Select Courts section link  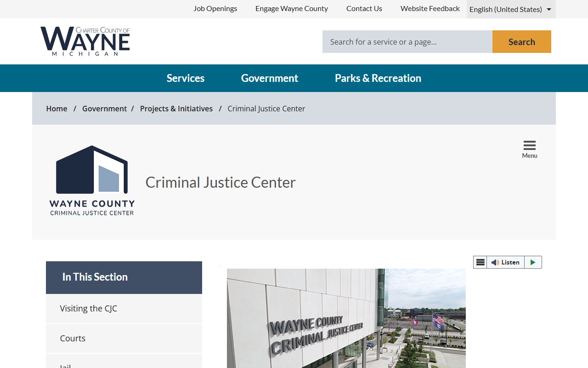tap(124, 338)
